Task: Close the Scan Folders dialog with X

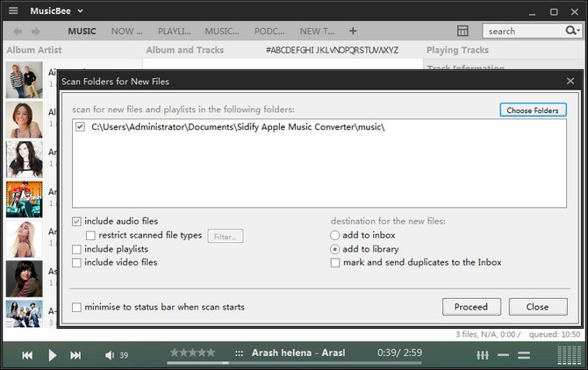Action: [570, 81]
